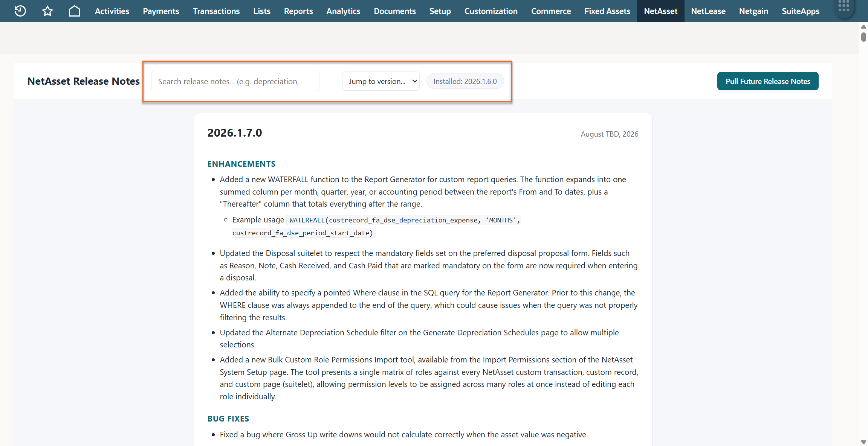Click the Bulk Custom Role Permissions Import note
Image resolution: width=868 pixels, height=446 pixels.
429,378
